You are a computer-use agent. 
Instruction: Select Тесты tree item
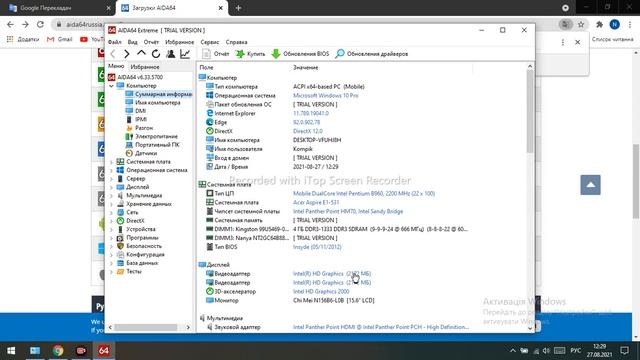point(129,271)
